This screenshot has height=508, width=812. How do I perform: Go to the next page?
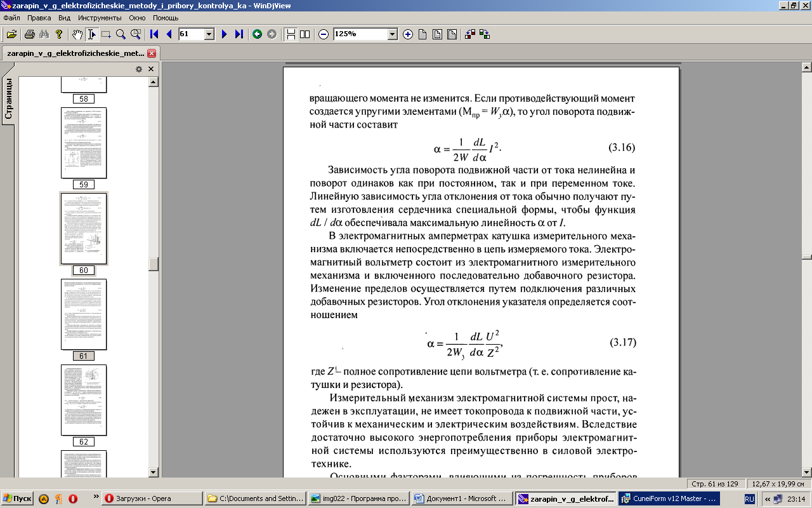click(224, 34)
